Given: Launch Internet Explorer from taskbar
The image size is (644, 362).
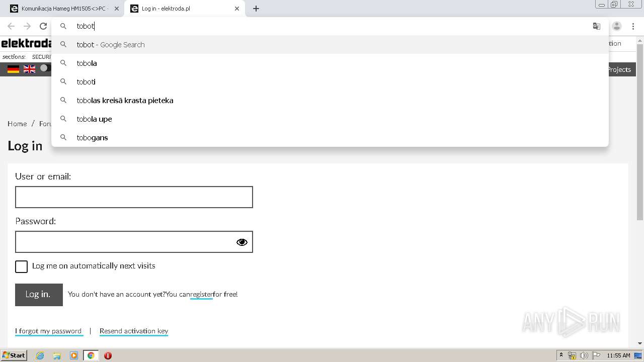Looking at the screenshot, I should click(40, 355).
